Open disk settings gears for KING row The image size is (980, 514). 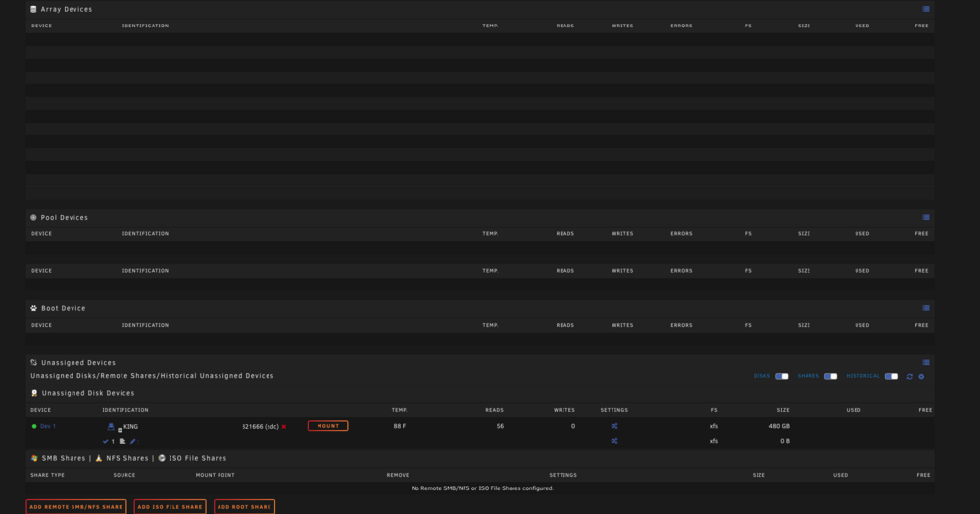[614, 427]
